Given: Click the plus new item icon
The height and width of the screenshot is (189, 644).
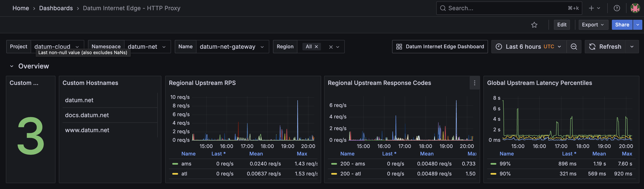Looking at the screenshot, I should click(591, 8).
